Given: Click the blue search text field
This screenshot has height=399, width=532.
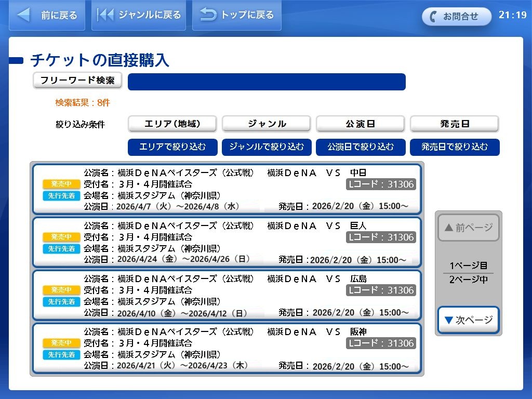Looking at the screenshot, I should tap(267, 82).
